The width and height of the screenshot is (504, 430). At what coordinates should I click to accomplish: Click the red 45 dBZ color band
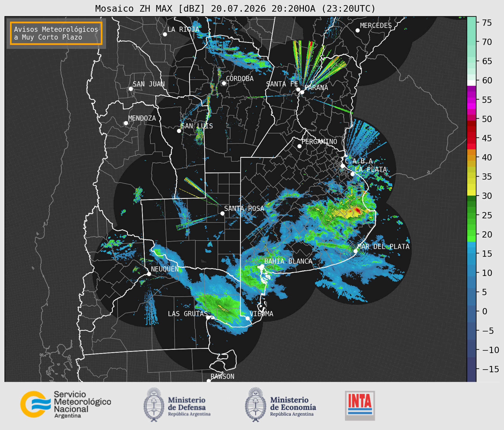click(471, 138)
